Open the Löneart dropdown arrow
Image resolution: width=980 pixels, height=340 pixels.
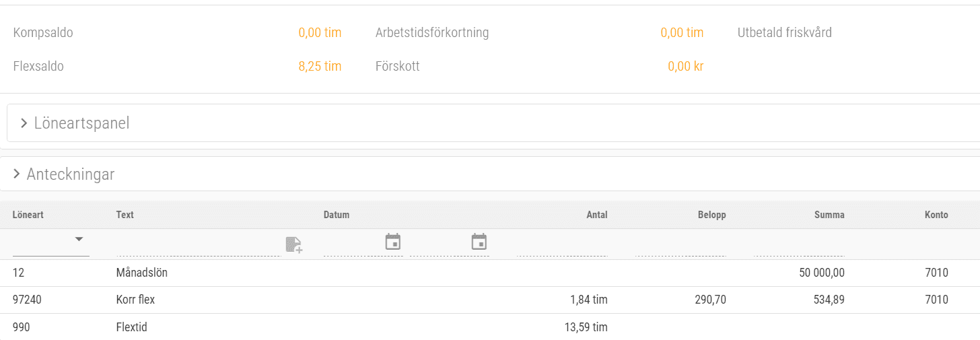click(x=79, y=240)
